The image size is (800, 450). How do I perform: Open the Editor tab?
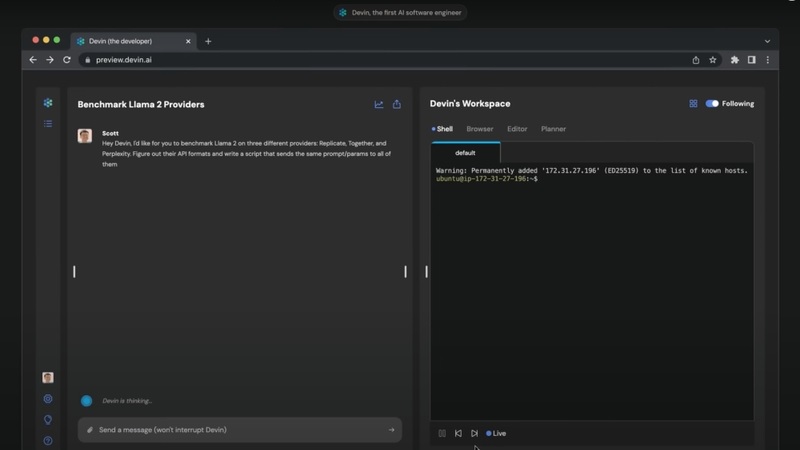click(517, 129)
